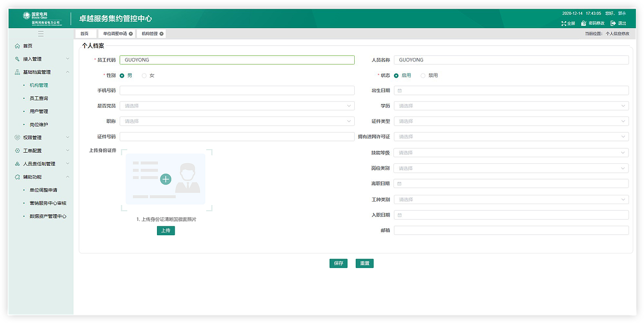The image size is (644, 323).
Task: Click the State Grid logo
Action: pyautogui.click(x=42, y=18)
